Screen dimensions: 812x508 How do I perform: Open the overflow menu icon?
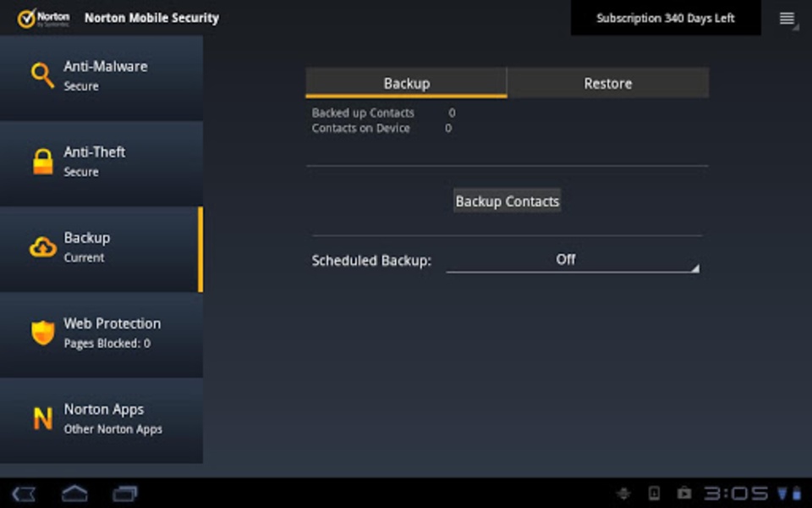pos(787,19)
